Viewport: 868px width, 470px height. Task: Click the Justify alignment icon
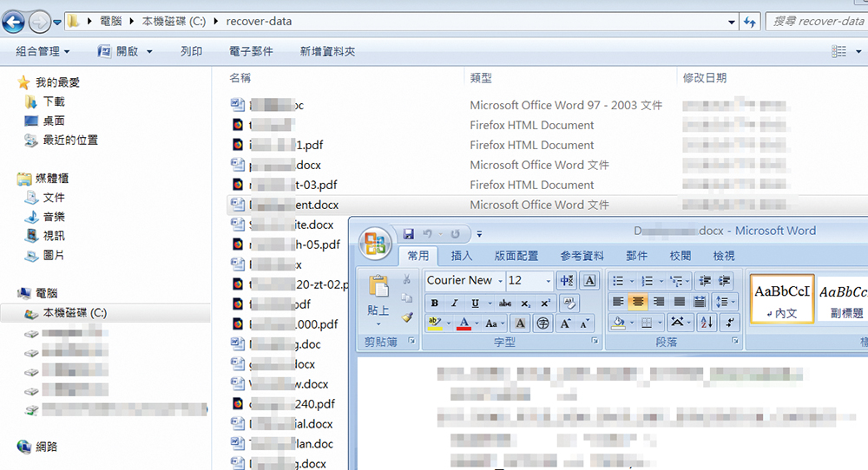click(x=679, y=302)
